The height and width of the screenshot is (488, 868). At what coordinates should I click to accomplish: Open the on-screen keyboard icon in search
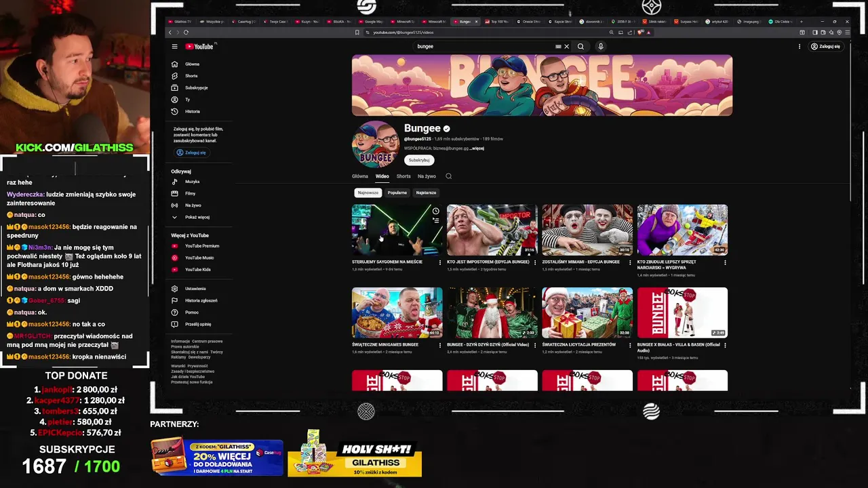click(559, 47)
